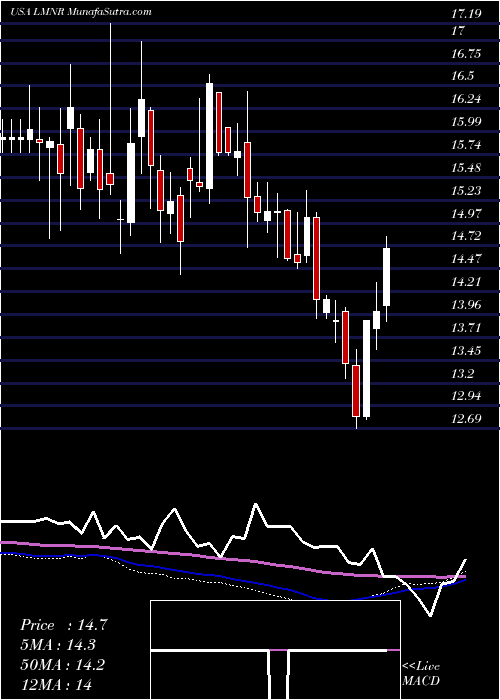
Task: Click the 17.19 price axis label
Action: coord(466,14)
